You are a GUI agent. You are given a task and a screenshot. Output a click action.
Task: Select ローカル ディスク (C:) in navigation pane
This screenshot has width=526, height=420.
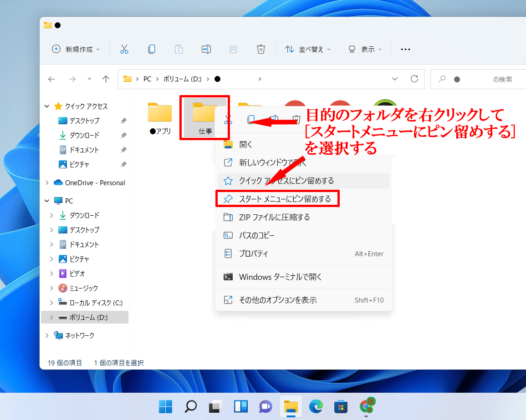point(96,303)
